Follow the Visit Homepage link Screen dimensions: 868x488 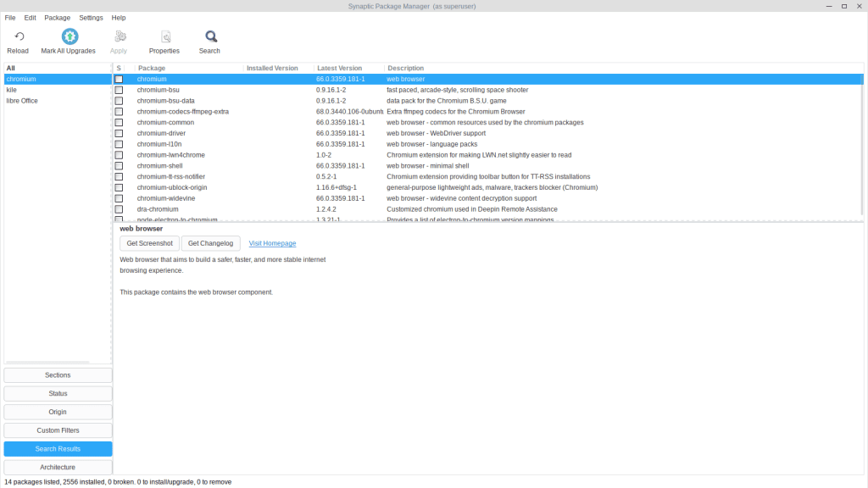272,243
